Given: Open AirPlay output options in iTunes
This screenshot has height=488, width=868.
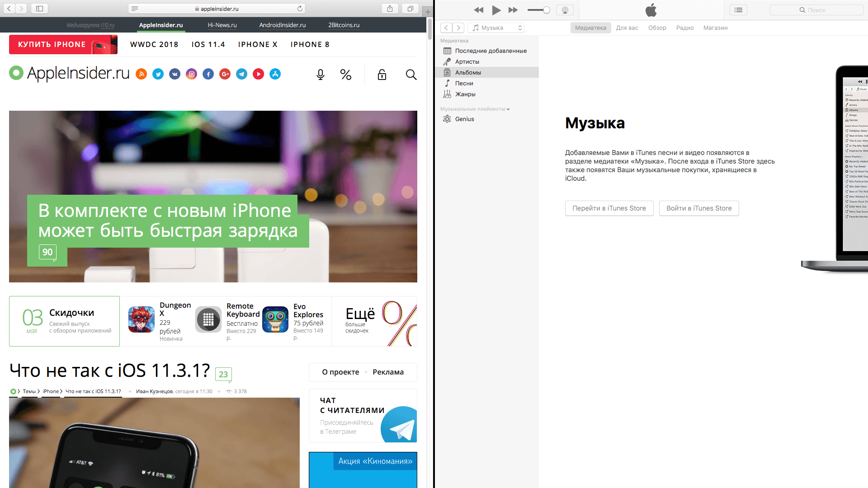Looking at the screenshot, I should click(x=565, y=10).
